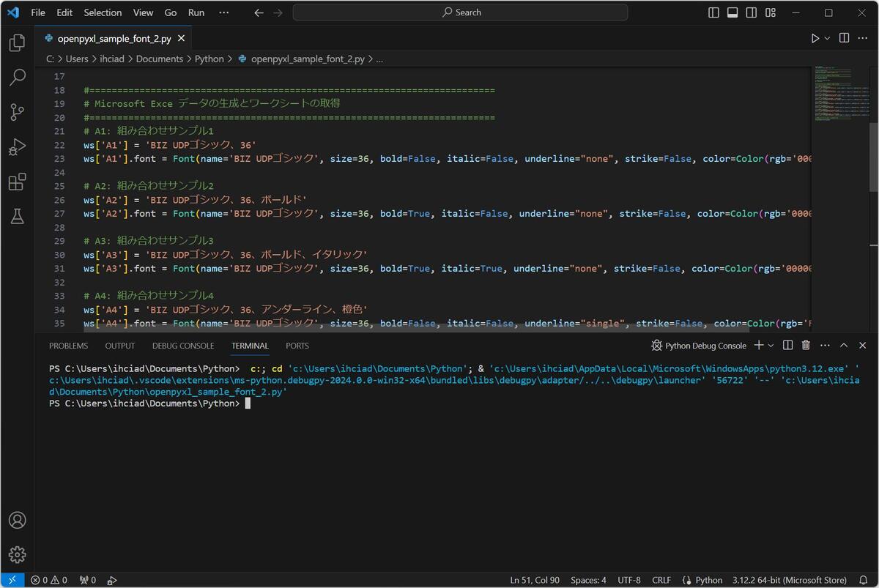Image resolution: width=879 pixels, height=588 pixels.
Task: Click the Documents breadcrumb segment
Action: tap(160, 59)
